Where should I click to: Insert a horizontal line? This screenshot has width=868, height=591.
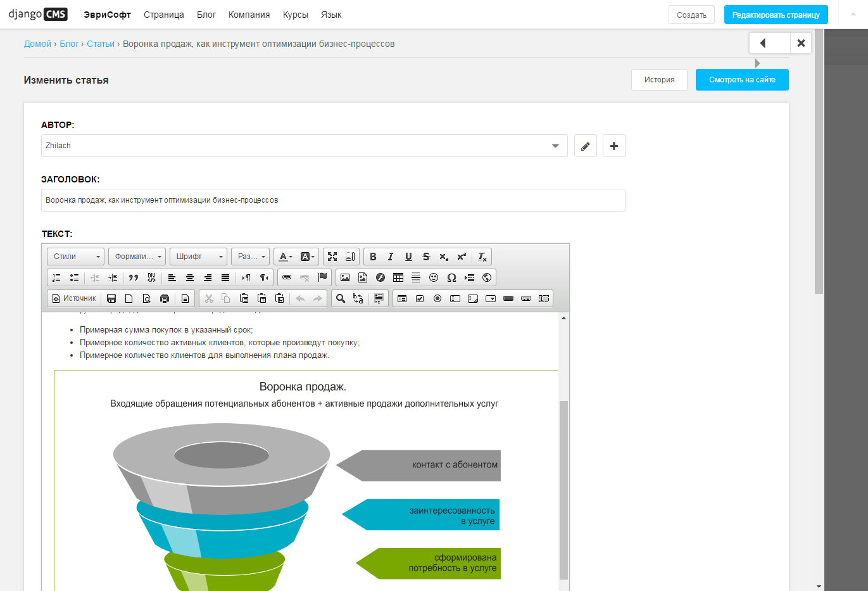click(416, 277)
